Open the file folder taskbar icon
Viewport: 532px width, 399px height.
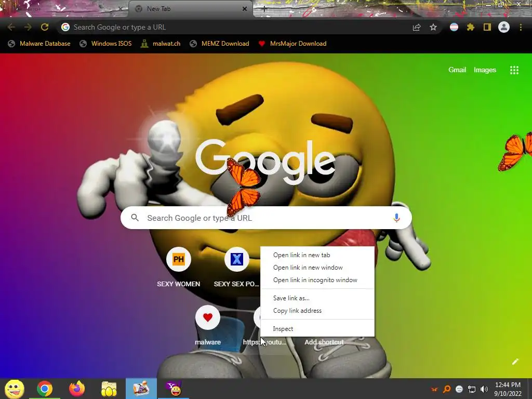(x=109, y=389)
